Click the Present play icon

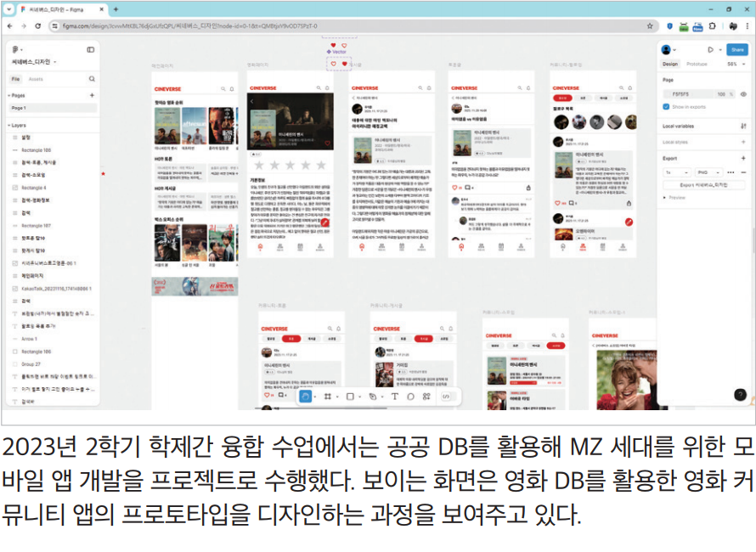click(x=710, y=49)
